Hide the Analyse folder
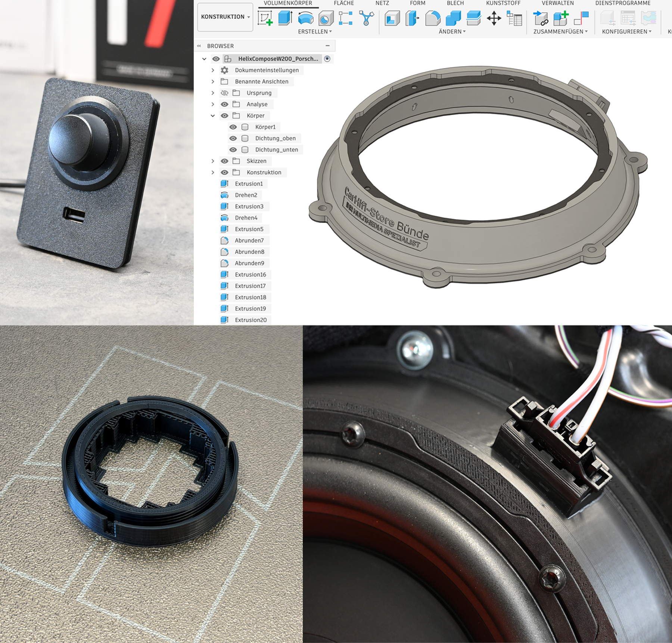Screen dimensions: 672x643 [x=224, y=104]
